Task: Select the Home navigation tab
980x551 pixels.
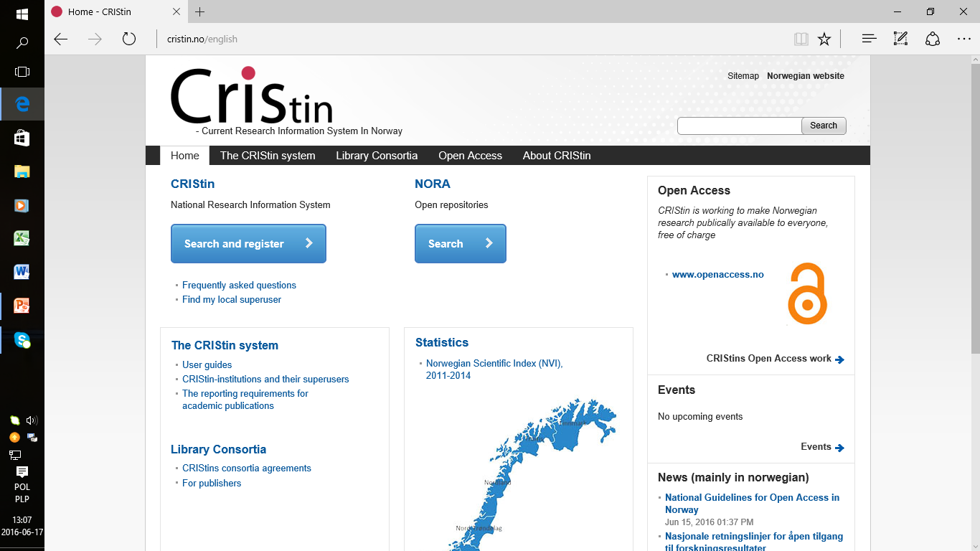Action: pos(185,156)
